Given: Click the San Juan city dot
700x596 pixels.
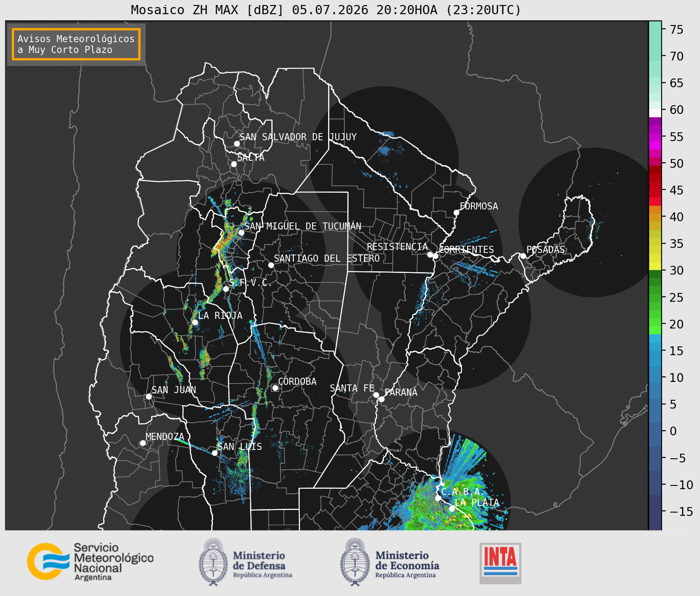Looking at the screenshot, I should click(x=149, y=396).
